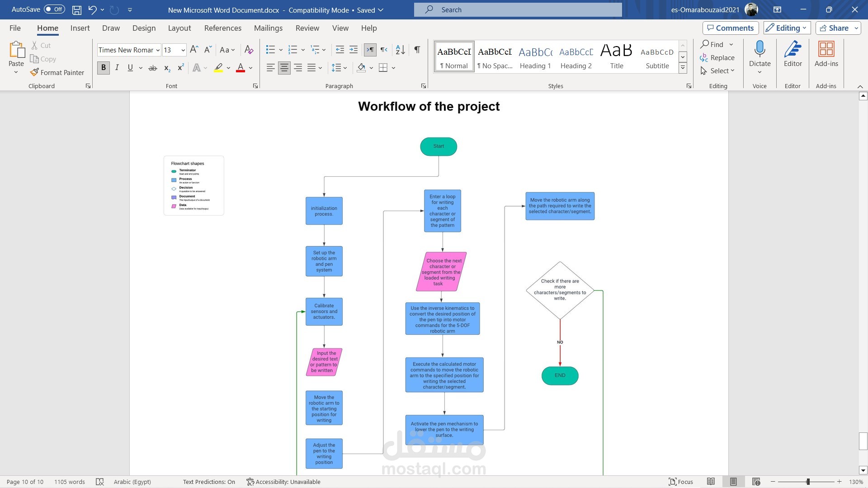
Task: Switch to the Insert tab
Action: coord(80,28)
